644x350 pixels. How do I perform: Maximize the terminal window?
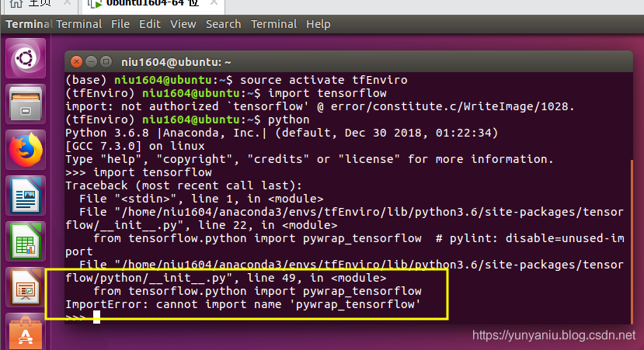tap(106, 62)
